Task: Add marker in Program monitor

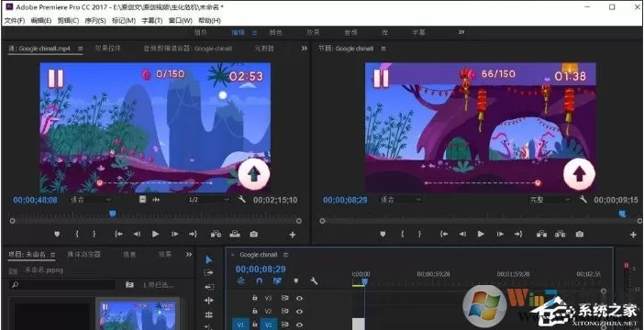Action: pos(383,234)
